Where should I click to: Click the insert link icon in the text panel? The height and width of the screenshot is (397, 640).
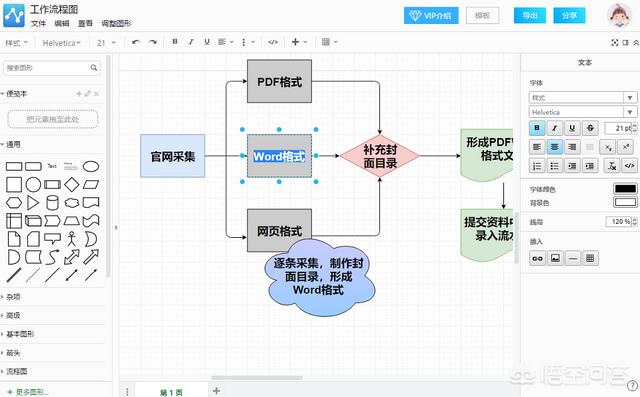(x=537, y=258)
